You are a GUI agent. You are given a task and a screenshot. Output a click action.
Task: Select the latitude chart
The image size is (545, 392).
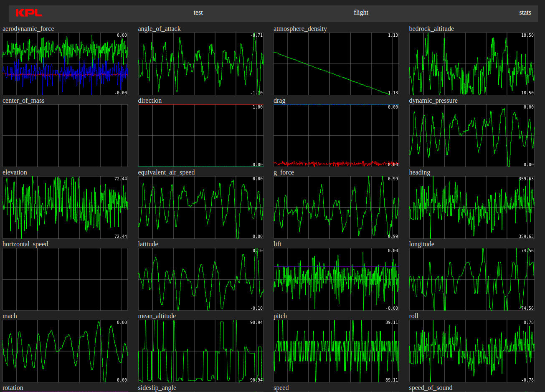201,279
